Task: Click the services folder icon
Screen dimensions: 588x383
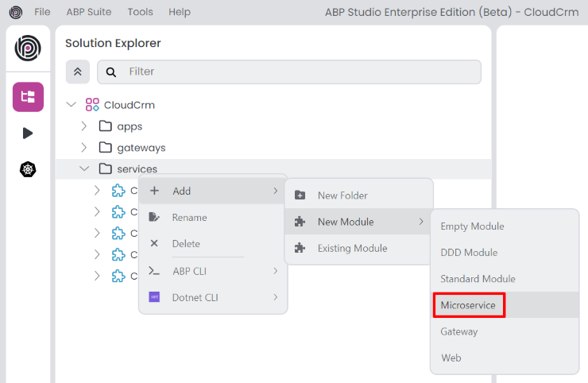Action: point(105,168)
